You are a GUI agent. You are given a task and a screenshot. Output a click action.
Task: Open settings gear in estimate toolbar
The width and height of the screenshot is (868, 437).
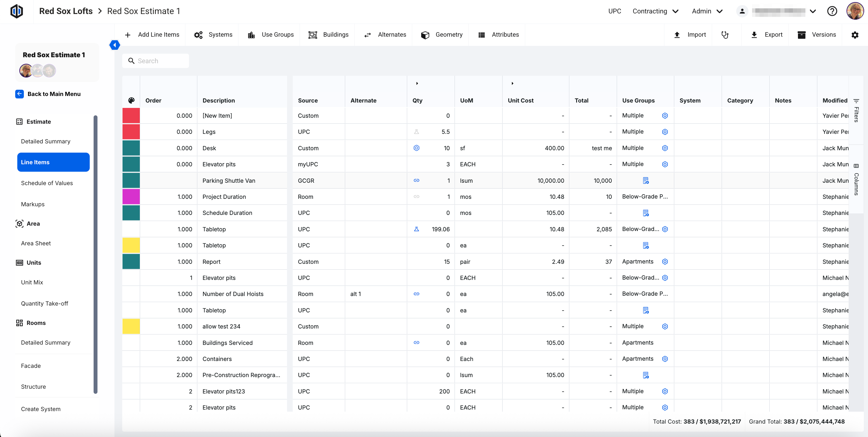click(x=855, y=35)
